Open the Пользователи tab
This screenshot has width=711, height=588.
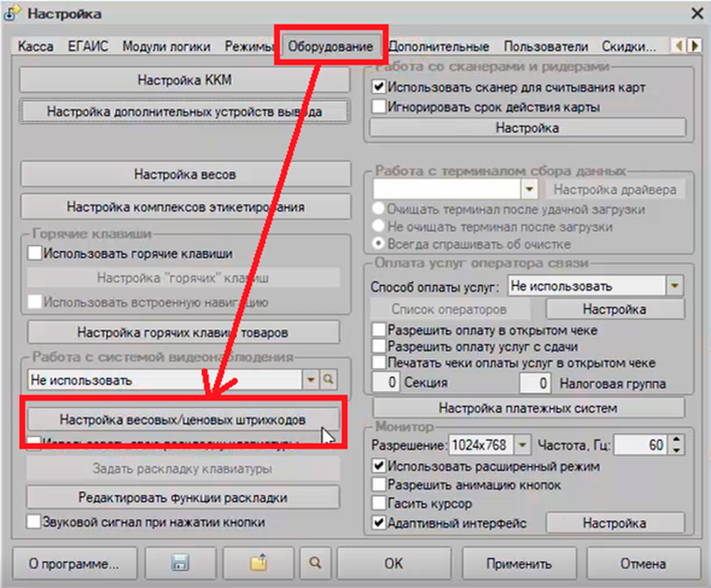tap(546, 47)
